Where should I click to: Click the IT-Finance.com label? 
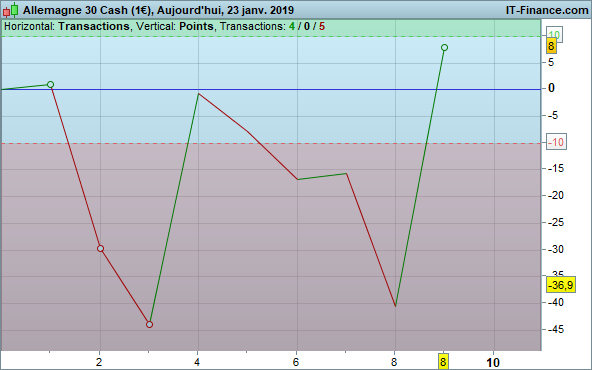click(547, 10)
